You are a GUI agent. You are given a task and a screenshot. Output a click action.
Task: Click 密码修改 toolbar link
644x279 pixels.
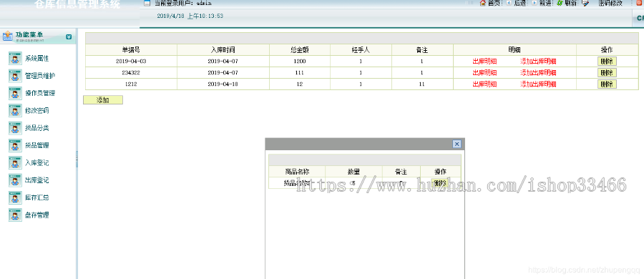610,4
